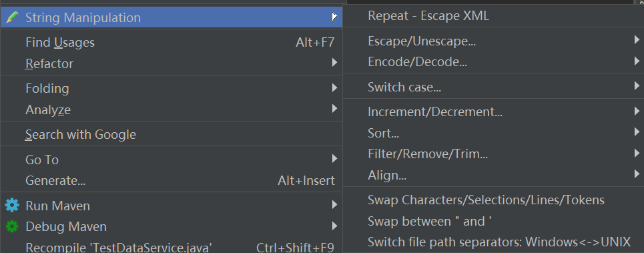Expand the Encode/Decode submenu arrow
644x253 pixels.
pyautogui.click(x=637, y=61)
